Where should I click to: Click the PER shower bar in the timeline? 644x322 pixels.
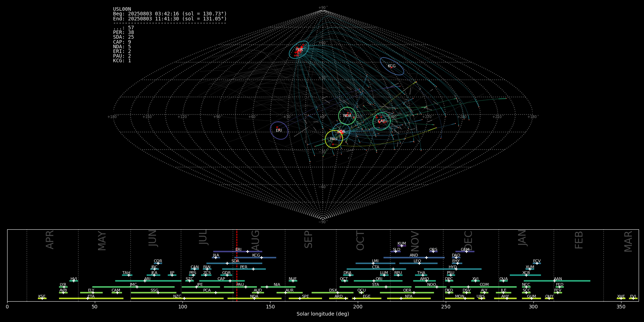coord(244,269)
